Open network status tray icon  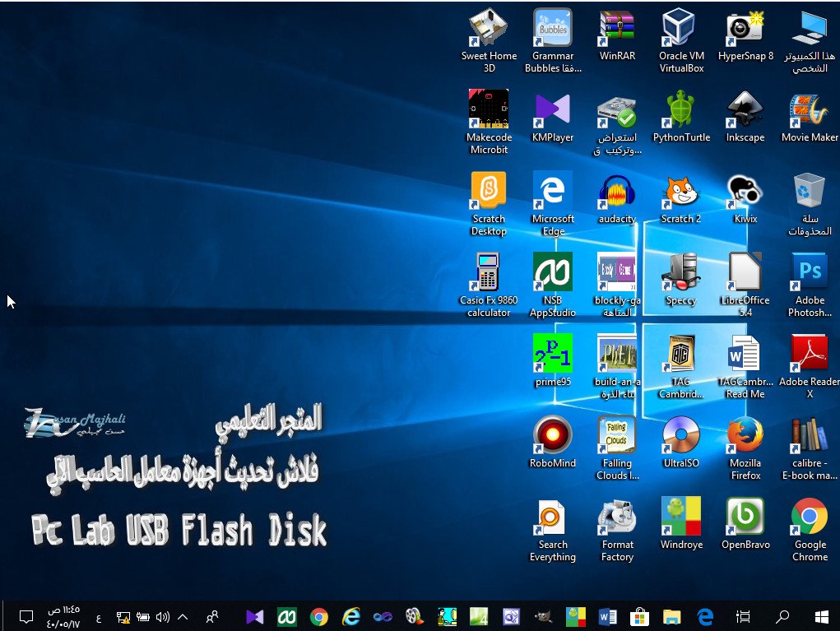(123, 618)
